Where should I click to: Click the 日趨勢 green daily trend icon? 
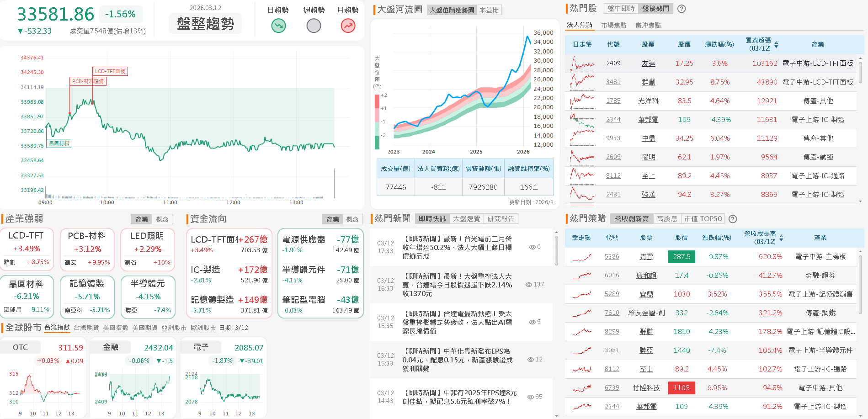click(x=278, y=26)
